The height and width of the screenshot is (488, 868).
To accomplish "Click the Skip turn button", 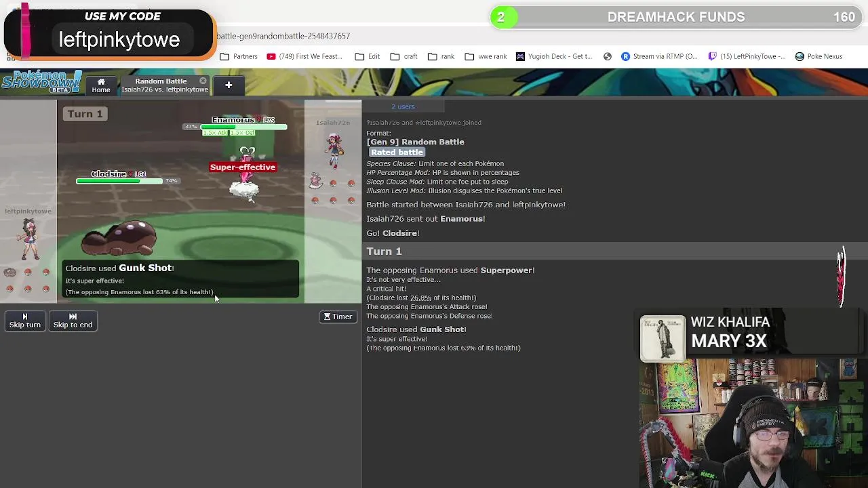I will tap(25, 321).
